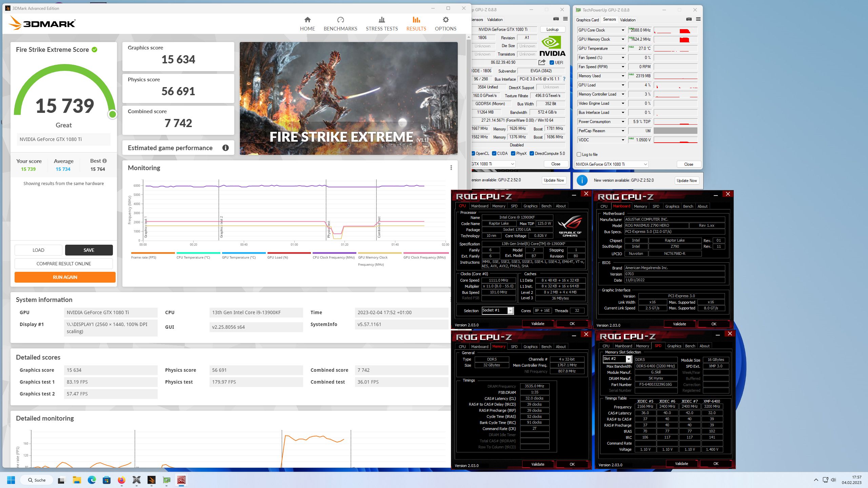
Task: Toggle OpenCL checkbox in GPU-Z
Action: click(473, 154)
